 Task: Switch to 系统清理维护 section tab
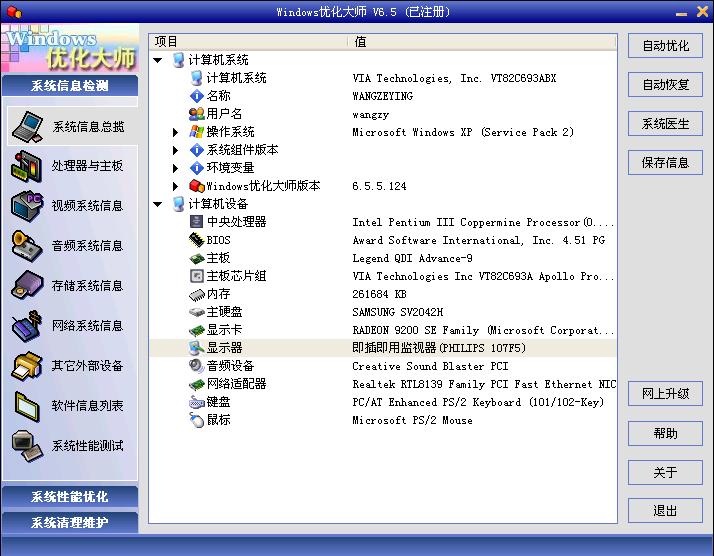tap(69, 522)
